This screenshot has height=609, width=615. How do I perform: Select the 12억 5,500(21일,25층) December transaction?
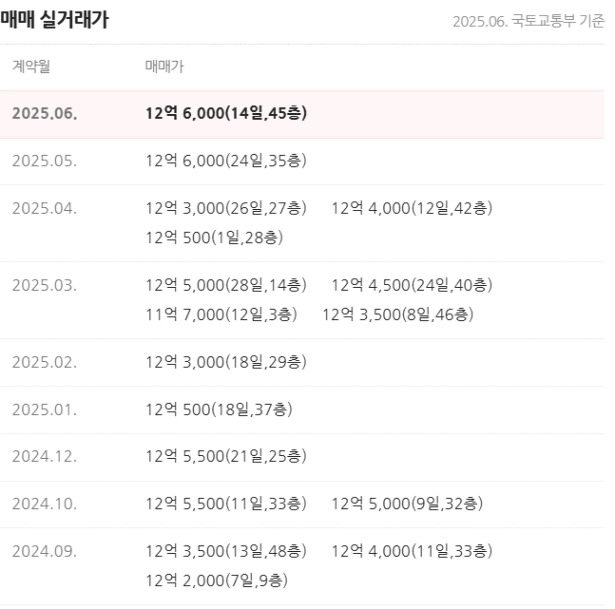[226, 456]
